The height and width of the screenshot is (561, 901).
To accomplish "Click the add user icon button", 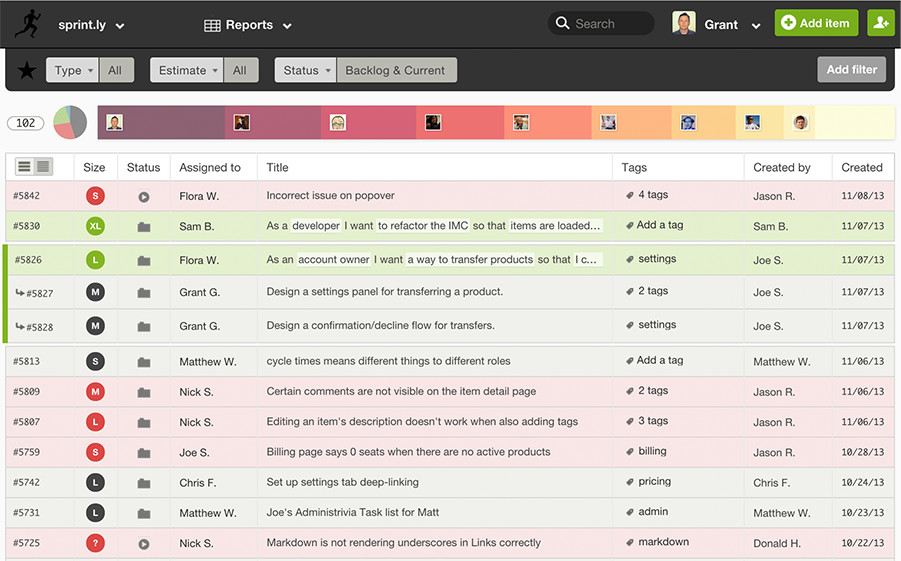I will coord(880,23).
